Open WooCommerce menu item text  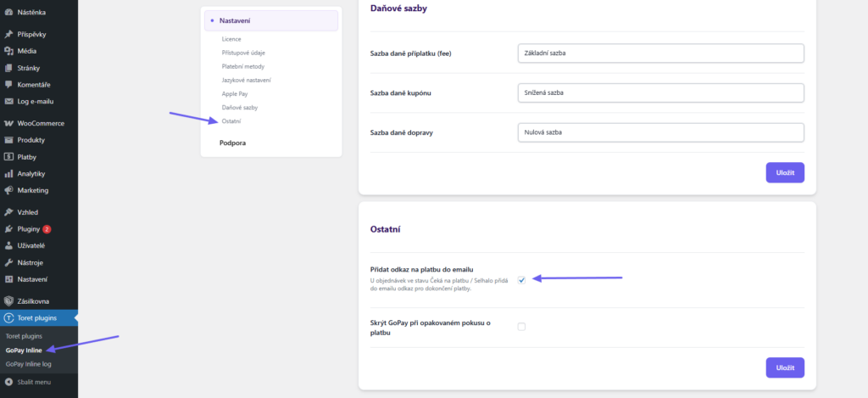point(41,124)
